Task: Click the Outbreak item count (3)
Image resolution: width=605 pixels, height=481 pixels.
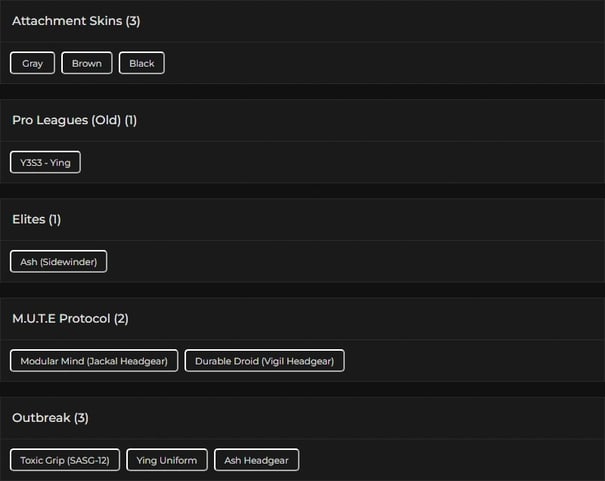Action: coord(82,417)
